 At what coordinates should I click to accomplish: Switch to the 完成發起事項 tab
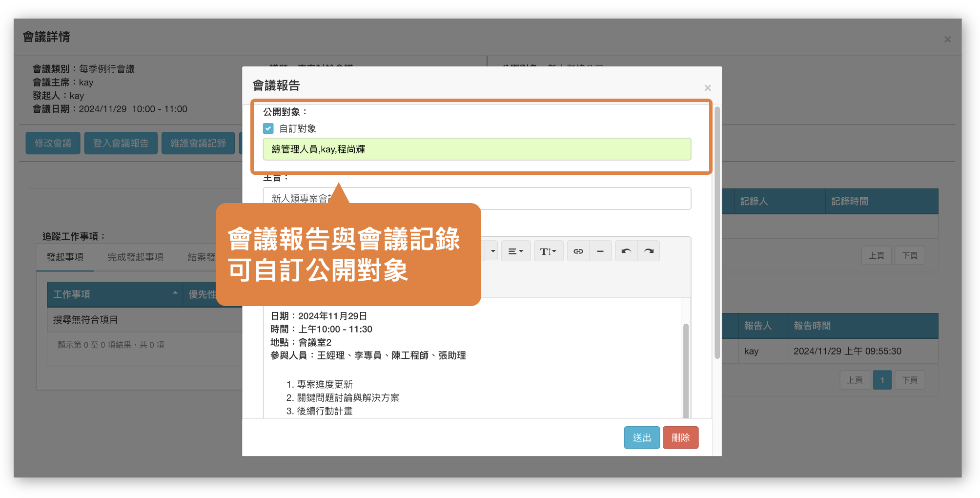coord(135,257)
